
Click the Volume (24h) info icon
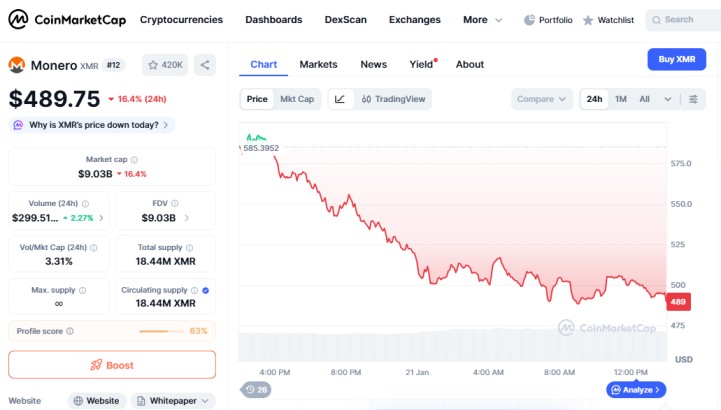click(x=85, y=204)
